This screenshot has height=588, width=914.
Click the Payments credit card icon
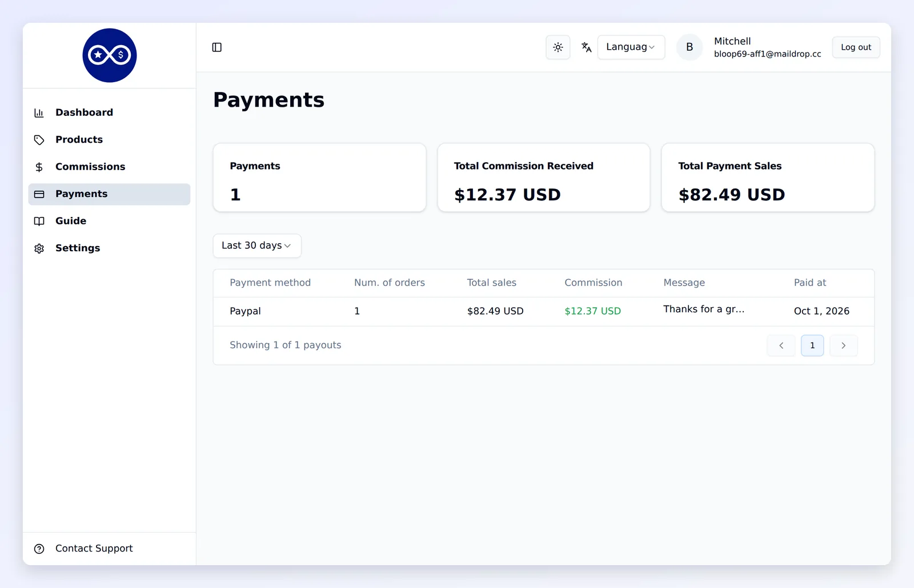coord(39,194)
